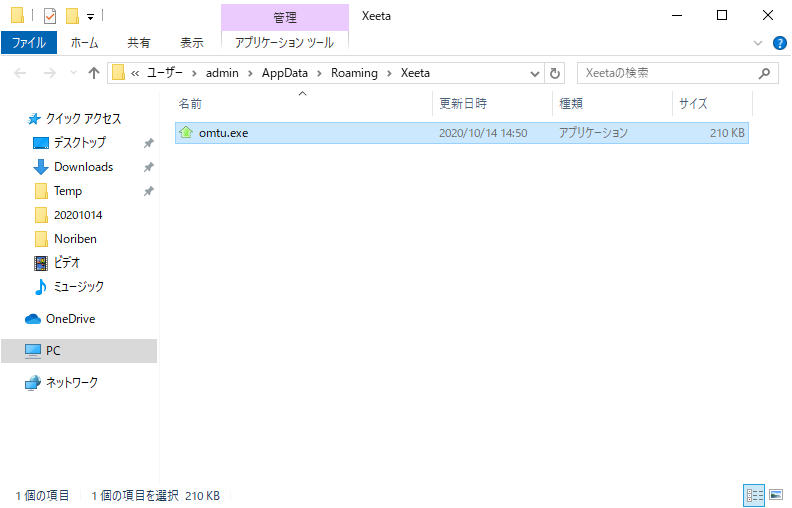
Task: Open the アプリケーション ツール tab
Action: point(284,42)
